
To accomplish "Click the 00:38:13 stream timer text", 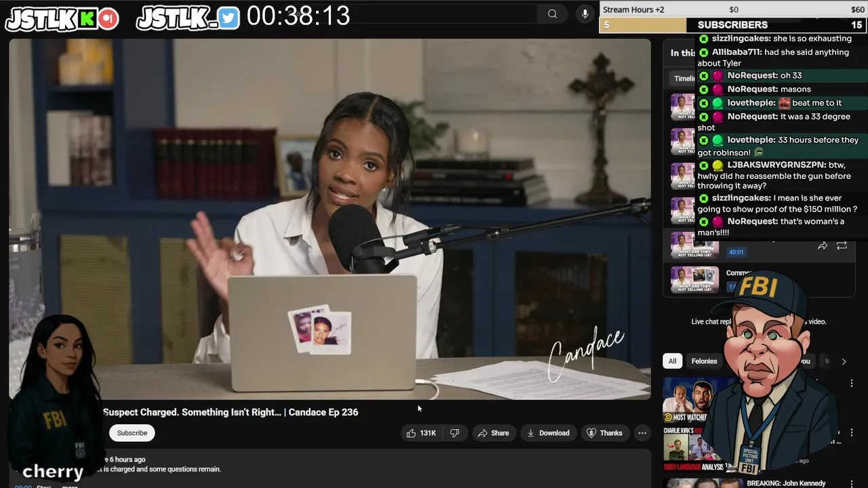I will click(x=298, y=16).
